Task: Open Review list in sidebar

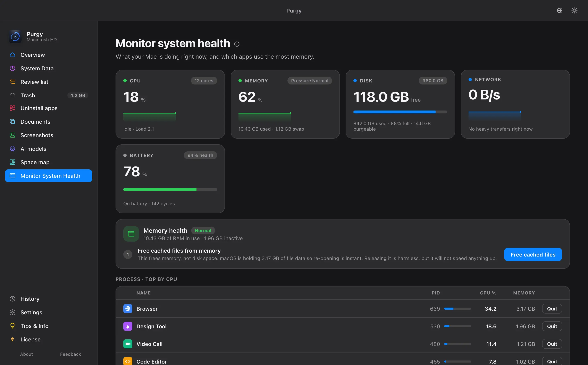Action: tap(49, 82)
